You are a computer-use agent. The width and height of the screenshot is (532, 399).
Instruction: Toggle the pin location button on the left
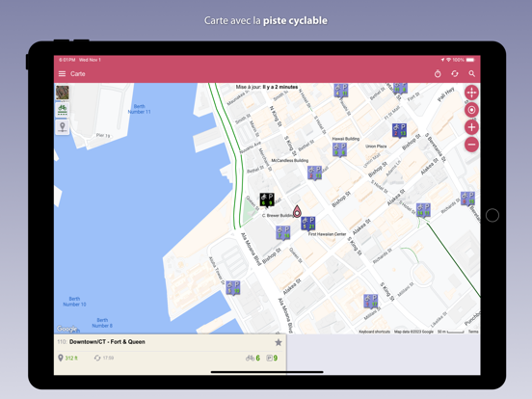click(x=63, y=127)
